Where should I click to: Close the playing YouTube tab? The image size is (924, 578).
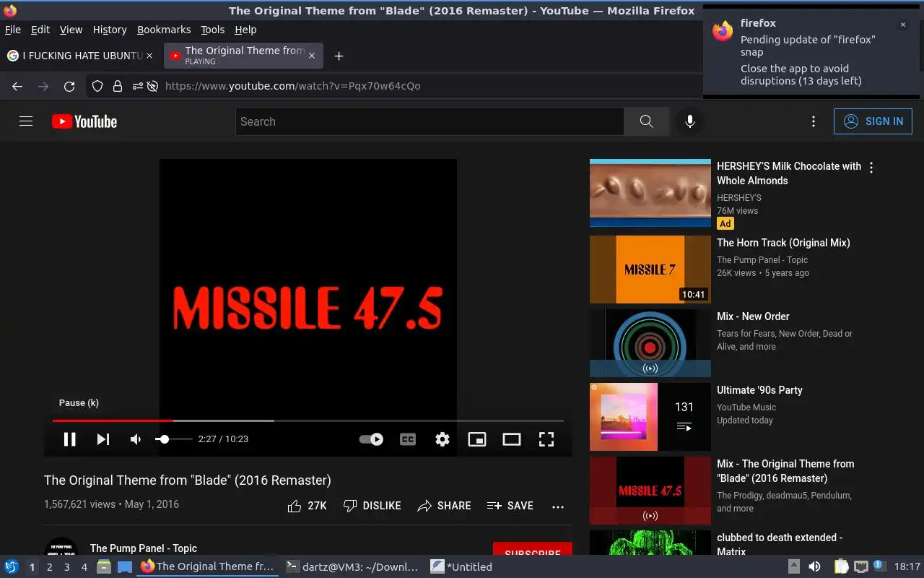[x=312, y=56]
